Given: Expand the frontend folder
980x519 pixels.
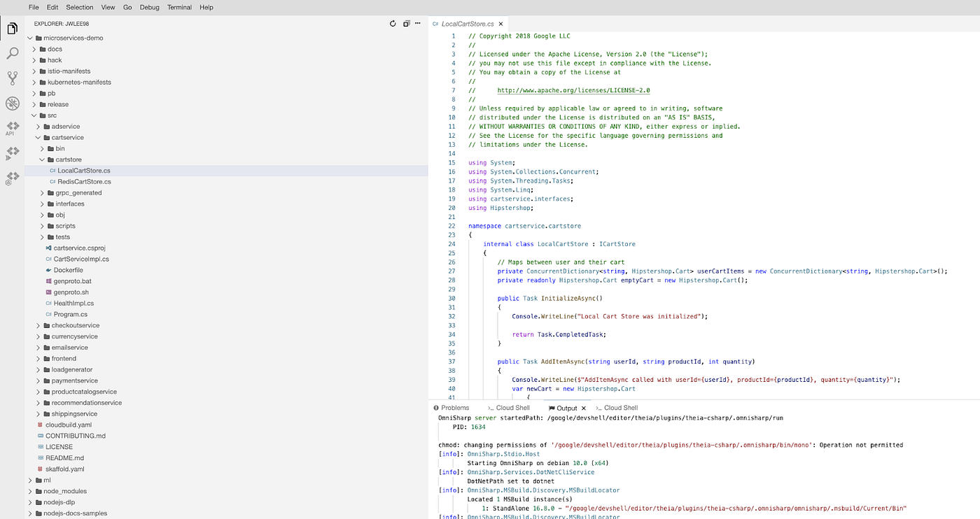Looking at the screenshot, I should [x=38, y=359].
